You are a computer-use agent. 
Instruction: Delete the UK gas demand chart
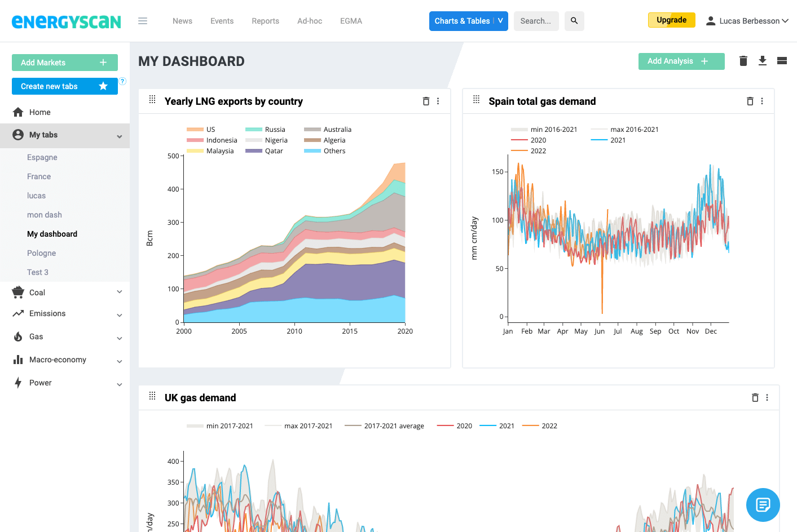coord(755,398)
